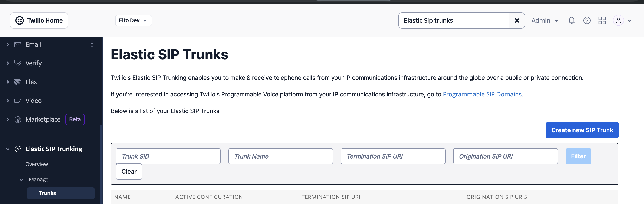Image resolution: width=644 pixels, height=204 pixels.
Task: Click the Twilio logo icon
Action: click(20, 20)
